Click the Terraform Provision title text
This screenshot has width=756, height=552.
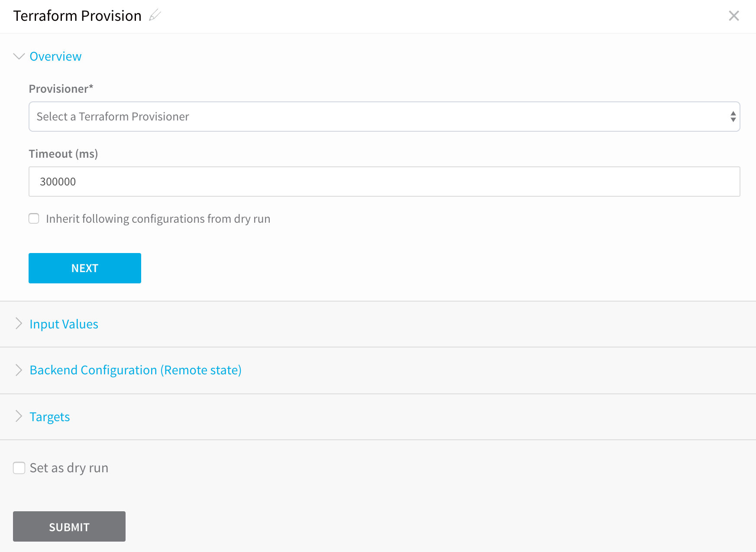pyautogui.click(x=78, y=16)
